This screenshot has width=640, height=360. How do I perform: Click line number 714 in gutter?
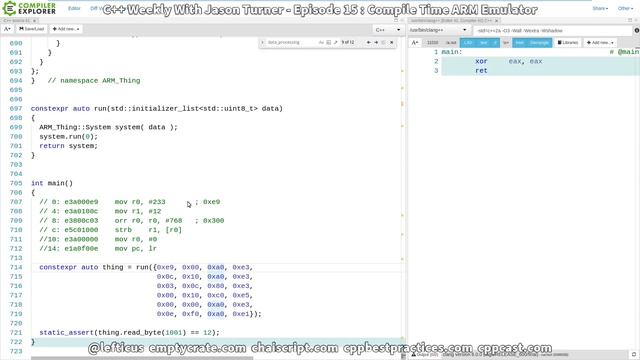(16, 267)
